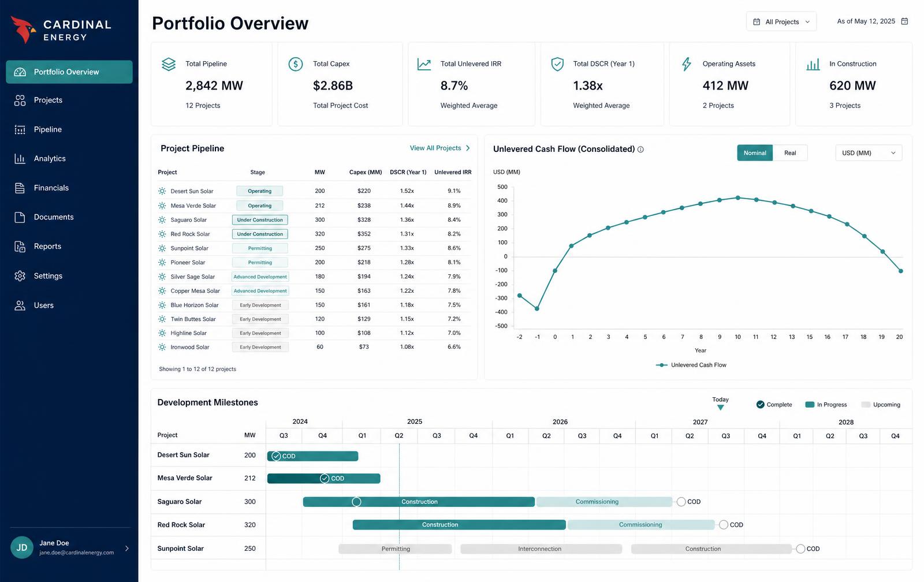This screenshot has width=924, height=582.
Task: Click the sun icon beside Ironwood Solar
Action: coord(162,347)
